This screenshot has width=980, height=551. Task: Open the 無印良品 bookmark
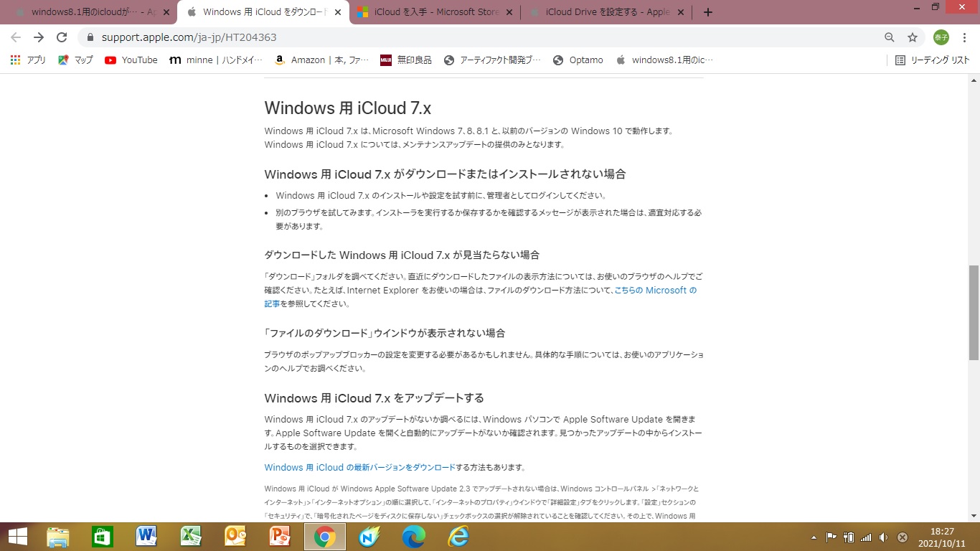pos(406,60)
